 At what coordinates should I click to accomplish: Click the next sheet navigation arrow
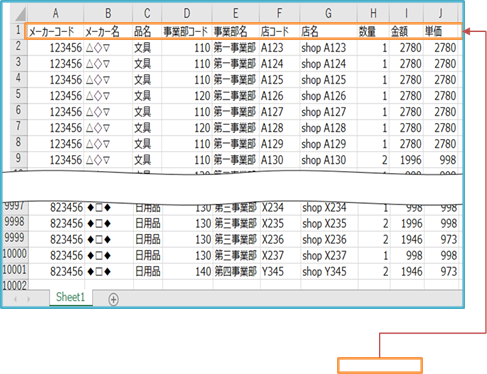29,299
